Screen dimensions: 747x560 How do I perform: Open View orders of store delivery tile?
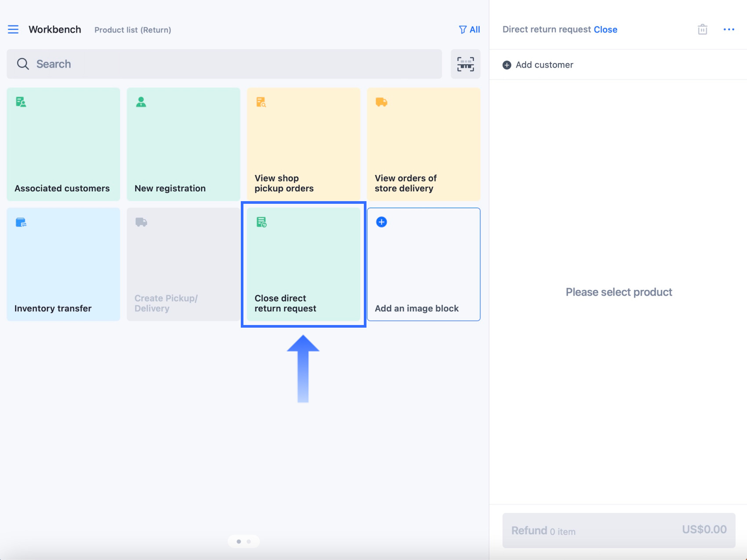point(423,144)
